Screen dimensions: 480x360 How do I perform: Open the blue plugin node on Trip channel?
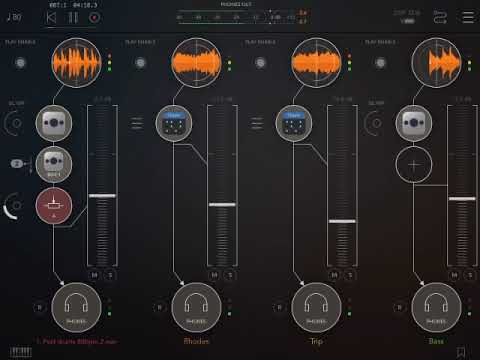[x=294, y=123]
